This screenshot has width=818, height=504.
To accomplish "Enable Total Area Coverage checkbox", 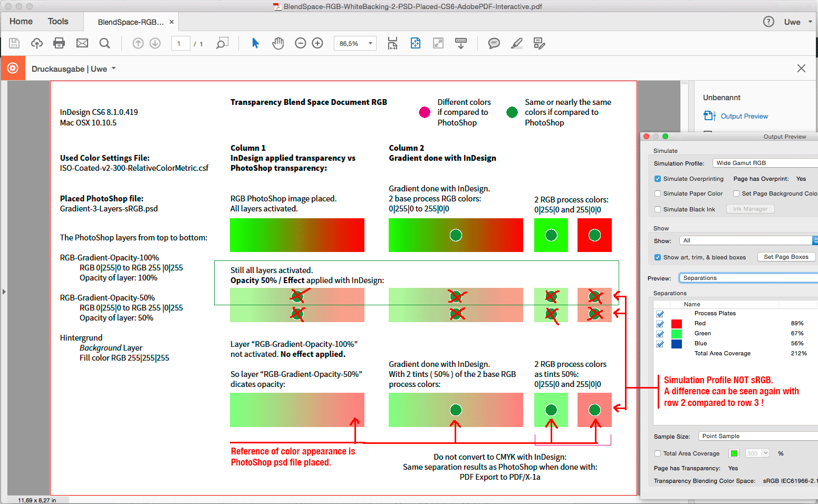I will [x=658, y=453].
